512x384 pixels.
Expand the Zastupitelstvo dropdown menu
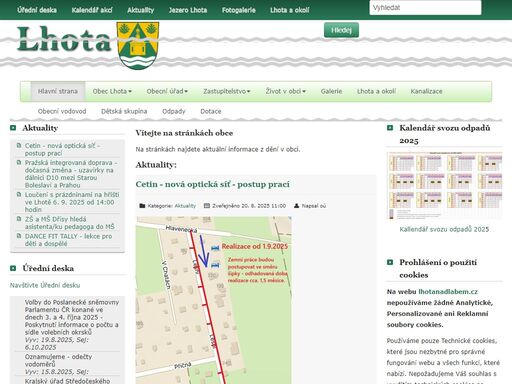point(227,91)
